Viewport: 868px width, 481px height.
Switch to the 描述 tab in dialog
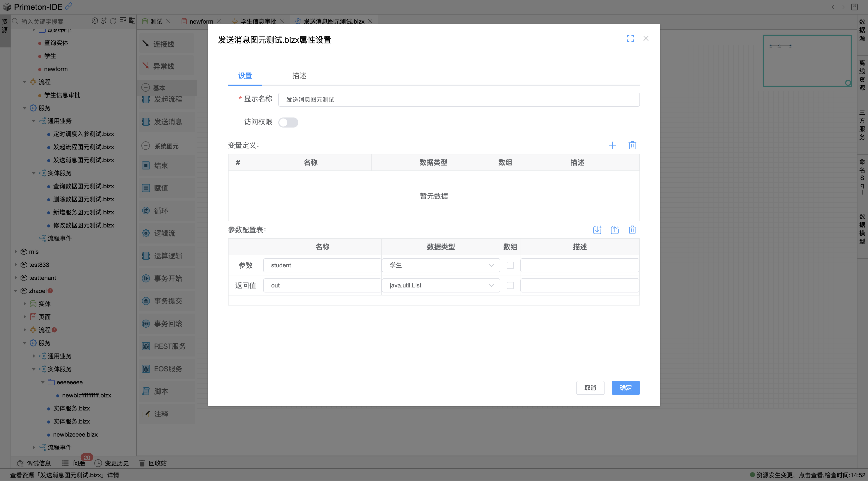tap(299, 76)
